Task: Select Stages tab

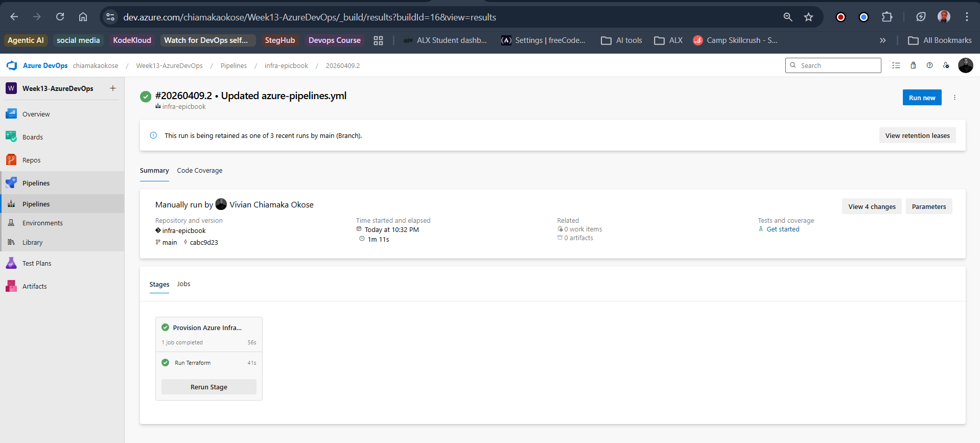Action: tap(159, 285)
